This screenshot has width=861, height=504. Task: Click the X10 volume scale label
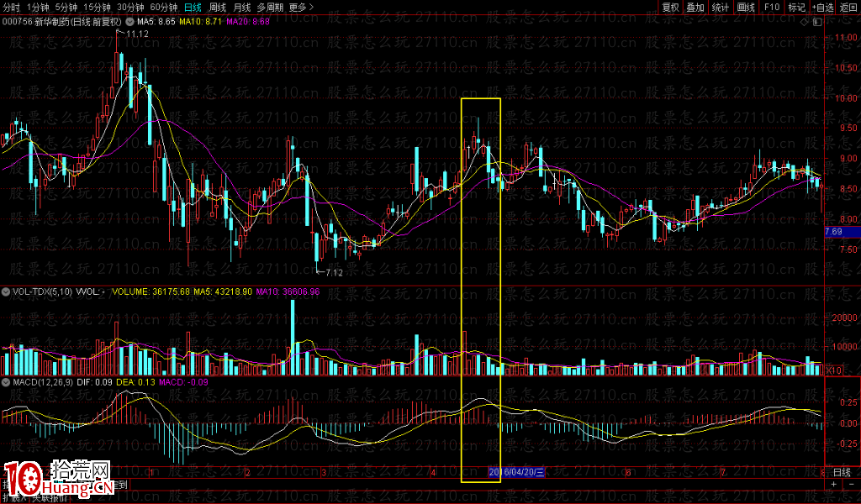pyautogui.click(x=833, y=370)
